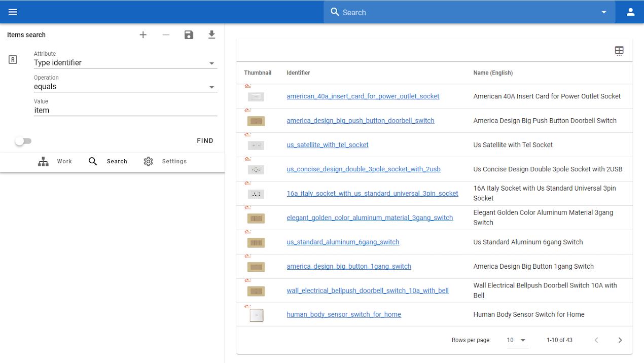Open the hamburger navigation menu

point(13,12)
